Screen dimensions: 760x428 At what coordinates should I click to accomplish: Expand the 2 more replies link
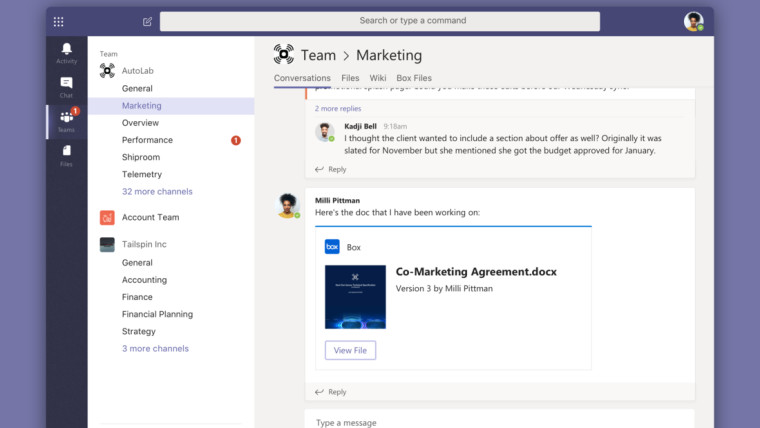pyautogui.click(x=338, y=109)
